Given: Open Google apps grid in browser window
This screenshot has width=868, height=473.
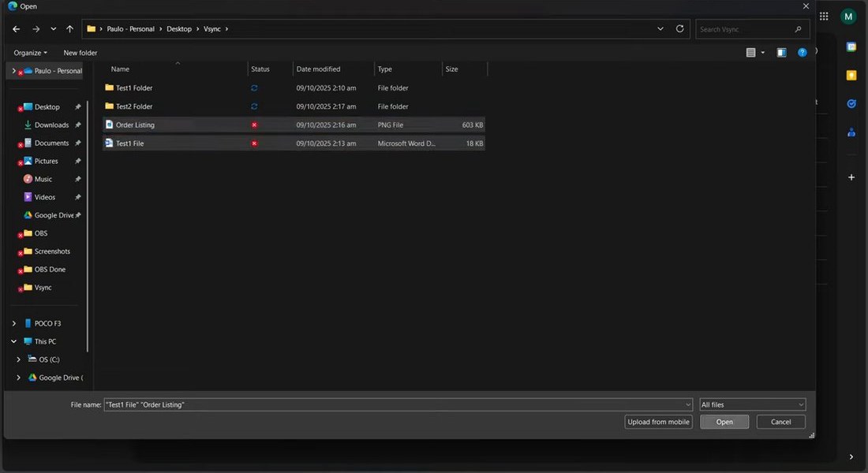Looking at the screenshot, I should pyautogui.click(x=824, y=17).
